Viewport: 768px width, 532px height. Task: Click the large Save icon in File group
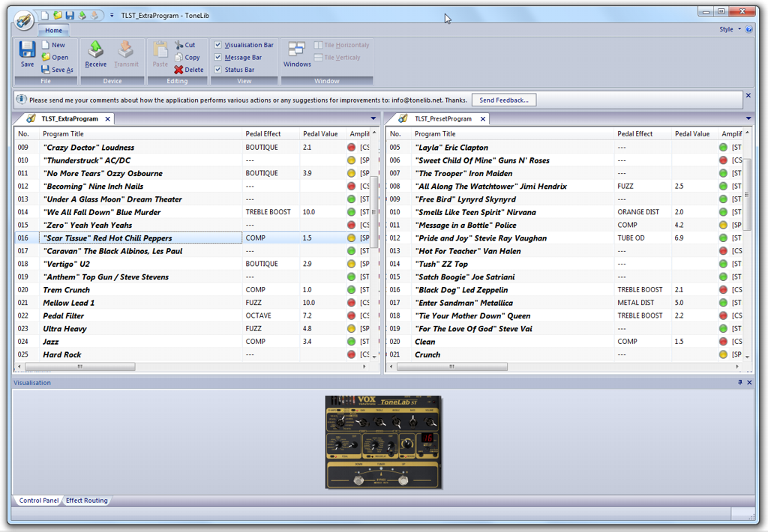(27, 49)
